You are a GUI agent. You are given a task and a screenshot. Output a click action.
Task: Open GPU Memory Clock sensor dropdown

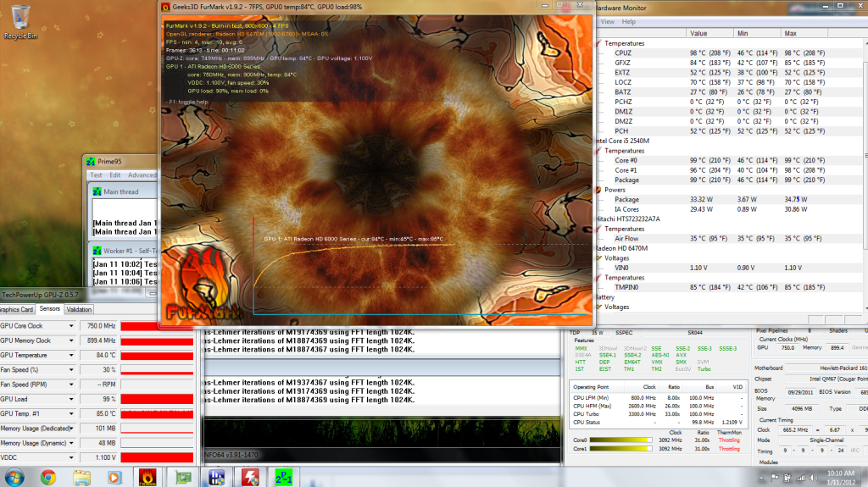(x=71, y=340)
